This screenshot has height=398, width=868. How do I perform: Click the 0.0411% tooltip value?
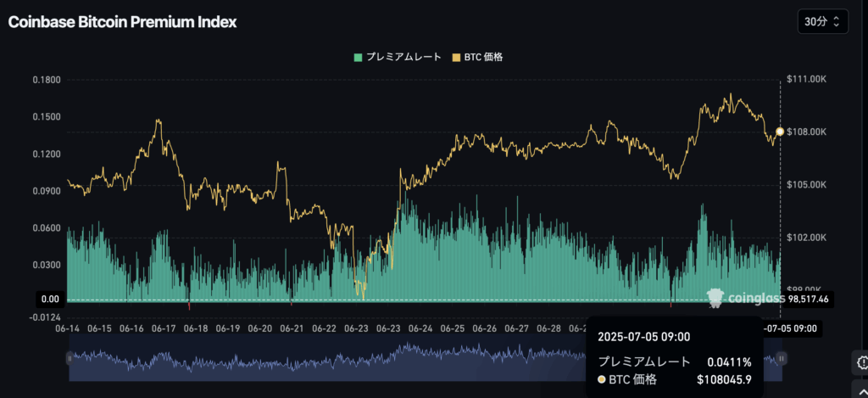click(730, 362)
